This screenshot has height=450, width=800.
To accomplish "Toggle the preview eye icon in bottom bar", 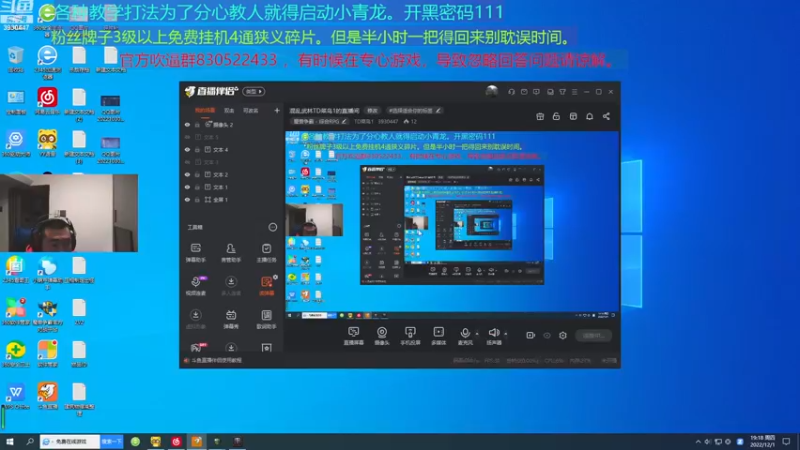I will pyautogui.click(x=547, y=335).
